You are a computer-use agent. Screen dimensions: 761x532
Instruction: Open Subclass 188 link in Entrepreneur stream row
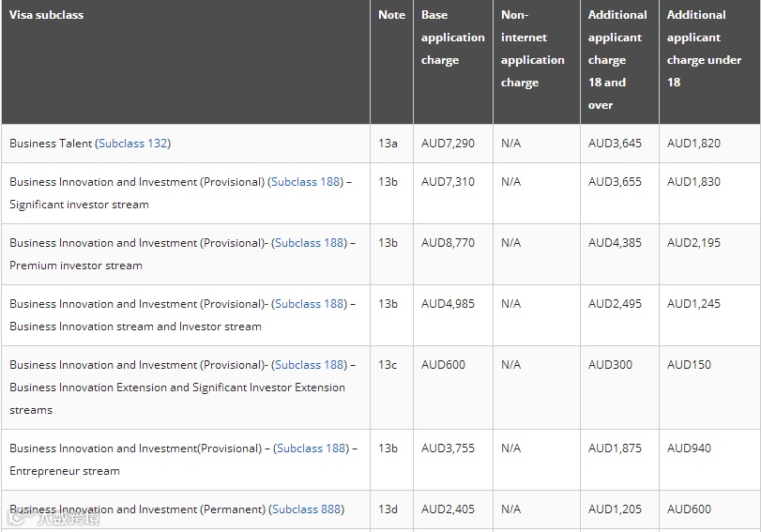(312, 448)
